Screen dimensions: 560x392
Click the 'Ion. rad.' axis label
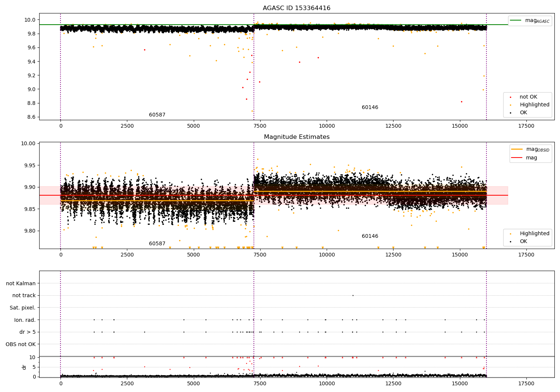tap(25, 320)
